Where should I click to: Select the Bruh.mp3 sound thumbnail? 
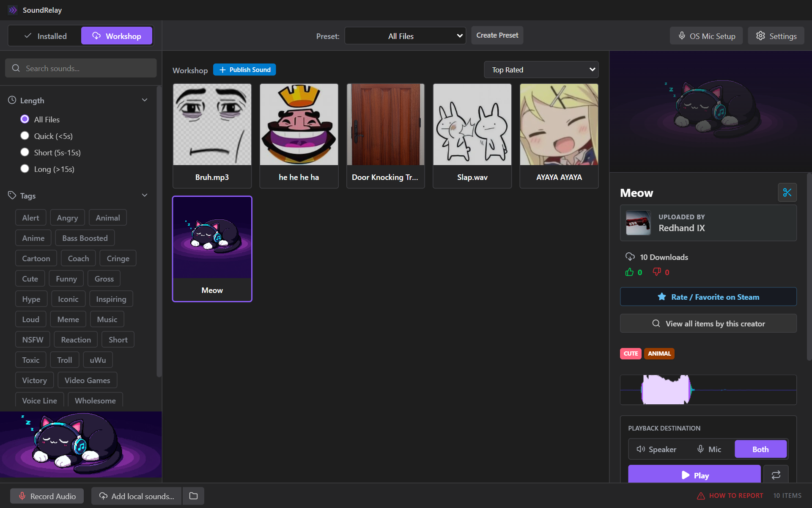coord(212,124)
